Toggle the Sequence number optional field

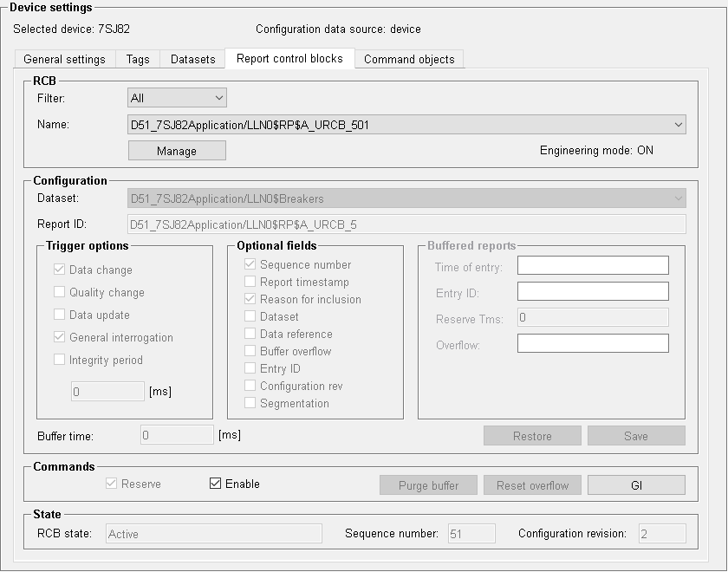click(250, 264)
